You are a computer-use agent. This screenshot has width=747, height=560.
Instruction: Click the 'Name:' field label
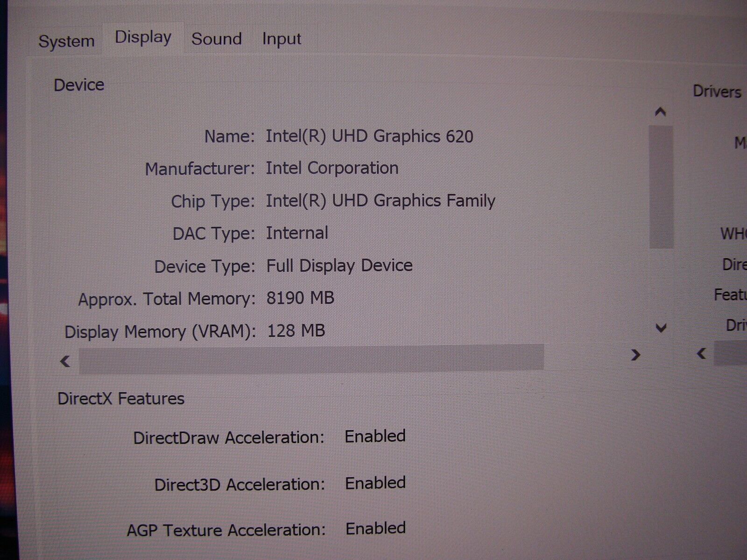pyautogui.click(x=229, y=136)
